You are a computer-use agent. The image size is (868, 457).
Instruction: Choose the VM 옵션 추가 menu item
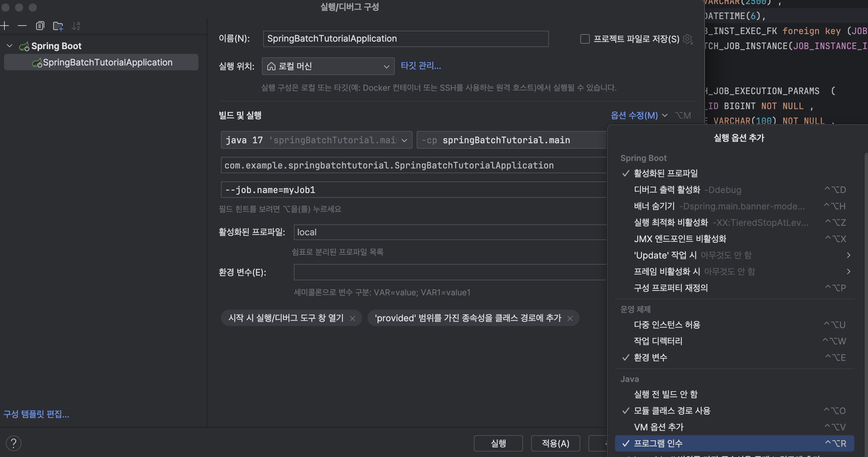point(658,427)
